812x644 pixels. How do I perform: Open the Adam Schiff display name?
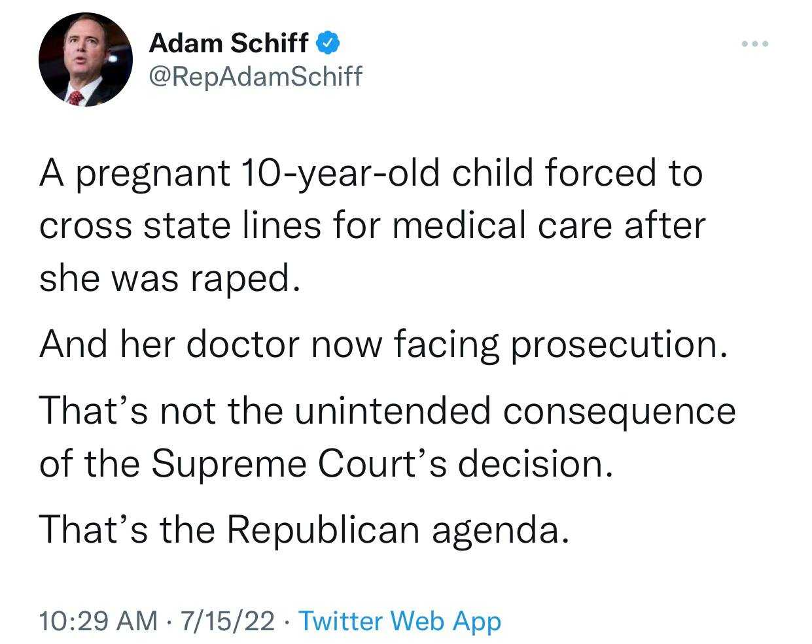(228, 43)
